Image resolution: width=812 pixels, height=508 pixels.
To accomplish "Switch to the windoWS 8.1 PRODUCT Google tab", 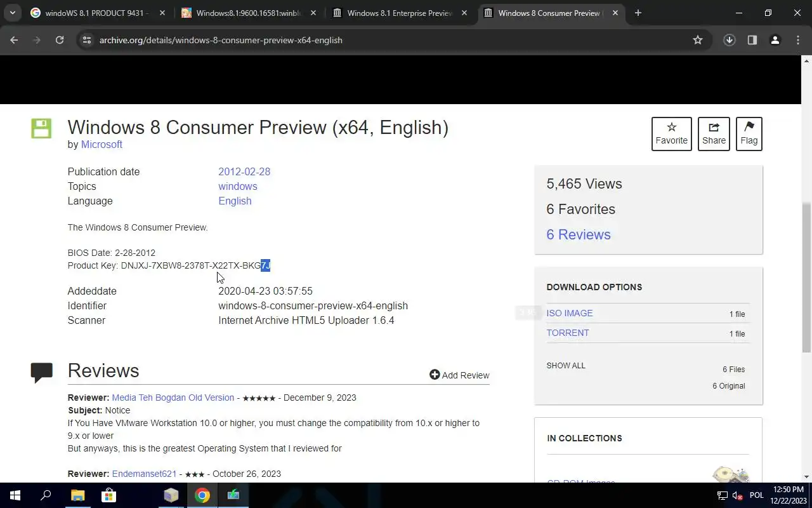I will point(97,13).
